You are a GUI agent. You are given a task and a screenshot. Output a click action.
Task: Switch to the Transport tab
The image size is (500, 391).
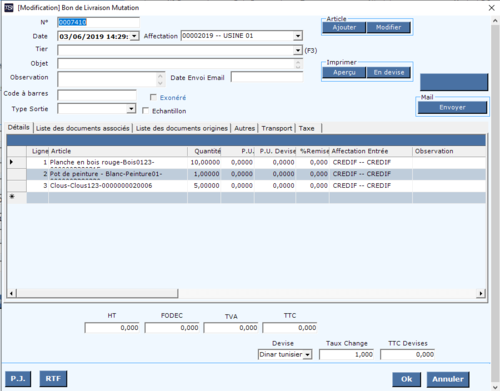coord(277,128)
